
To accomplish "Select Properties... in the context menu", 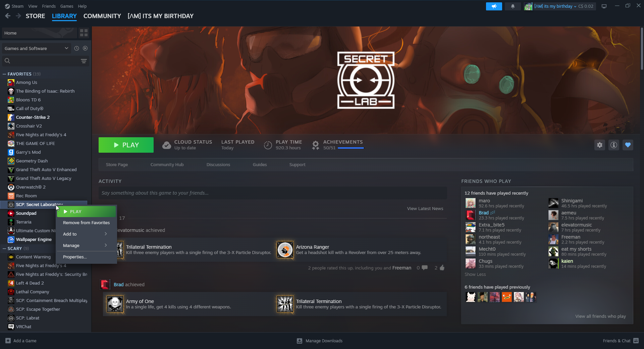I will coord(86,257).
